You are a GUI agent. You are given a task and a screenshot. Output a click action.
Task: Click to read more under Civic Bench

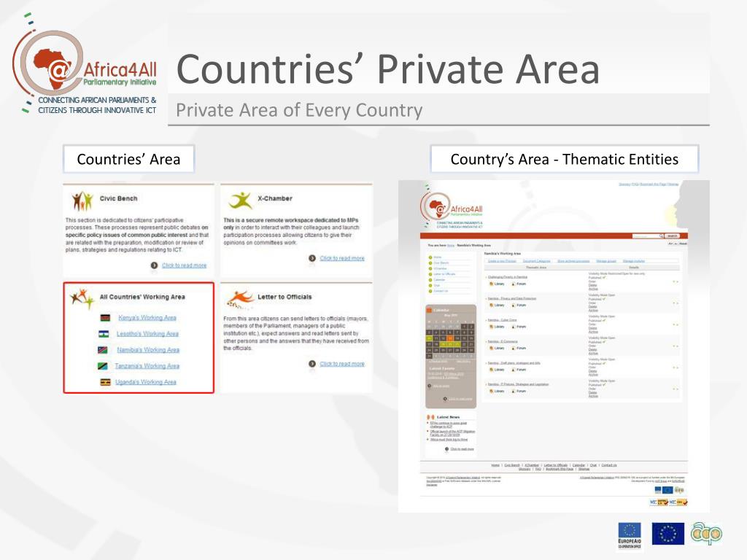(x=185, y=265)
